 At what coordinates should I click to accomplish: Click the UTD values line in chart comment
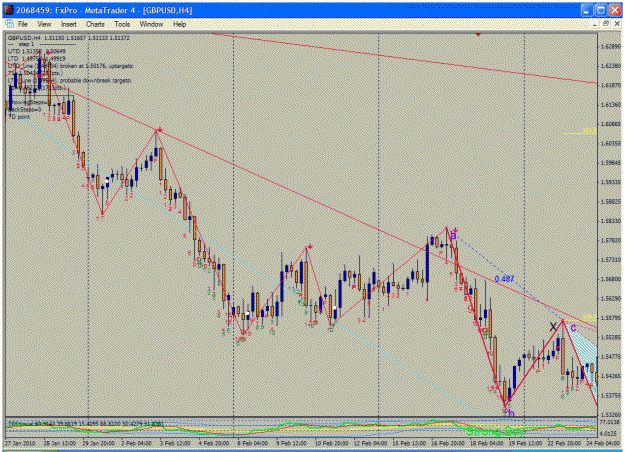point(37,51)
